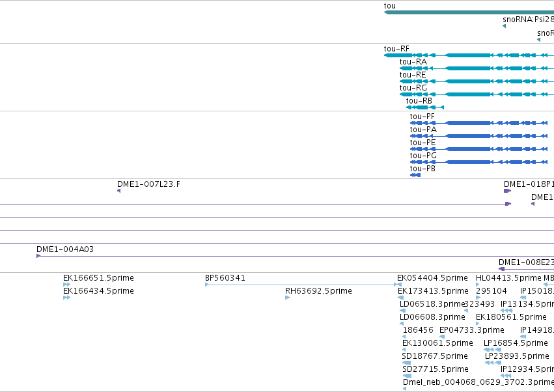
Task: Select the LD06608.3prime label
Action: point(432,317)
